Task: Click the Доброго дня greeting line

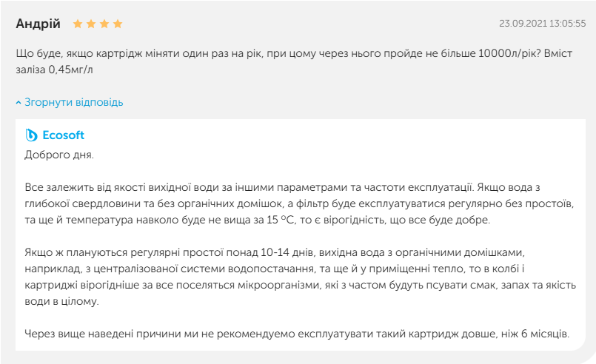Action: tap(59, 155)
